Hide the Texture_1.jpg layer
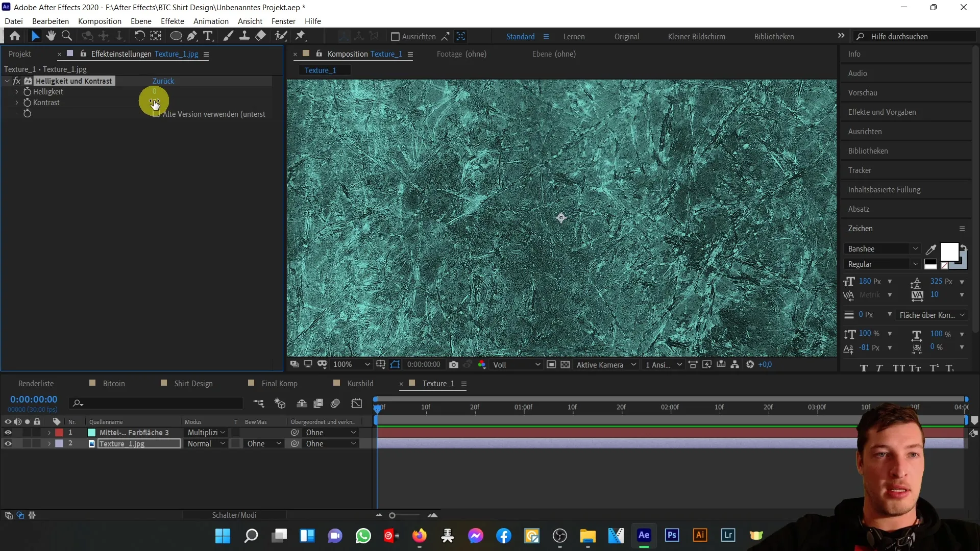Image resolution: width=980 pixels, height=551 pixels. coord(8,444)
